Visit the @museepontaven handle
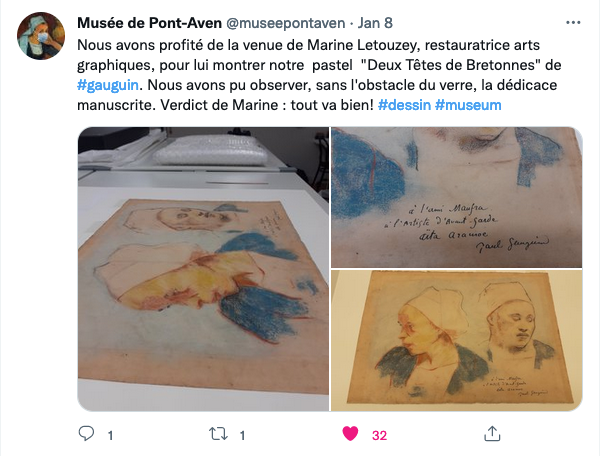The height and width of the screenshot is (456, 600). [286, 23]
